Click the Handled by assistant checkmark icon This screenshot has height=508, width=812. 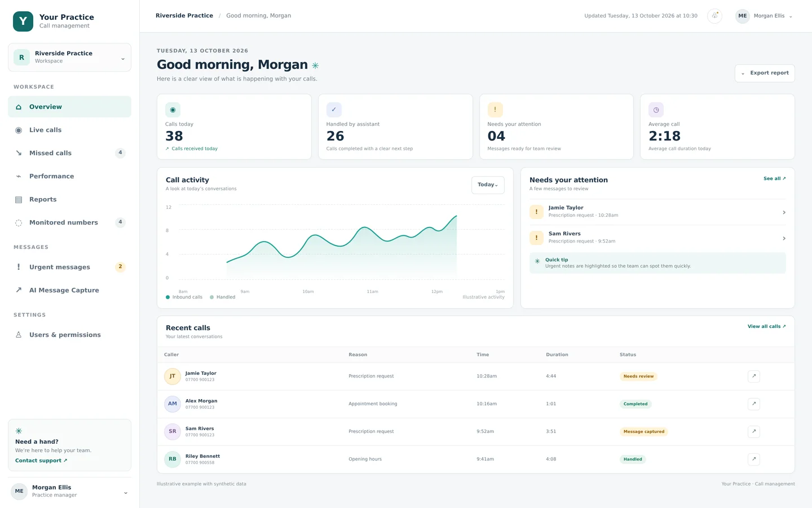(334, 110)
